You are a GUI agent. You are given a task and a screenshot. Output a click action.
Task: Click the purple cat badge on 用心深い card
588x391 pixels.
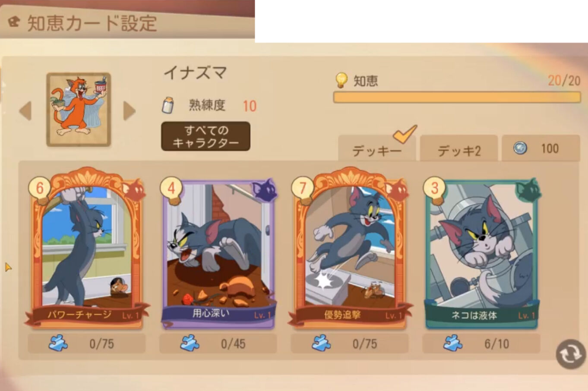264,190
